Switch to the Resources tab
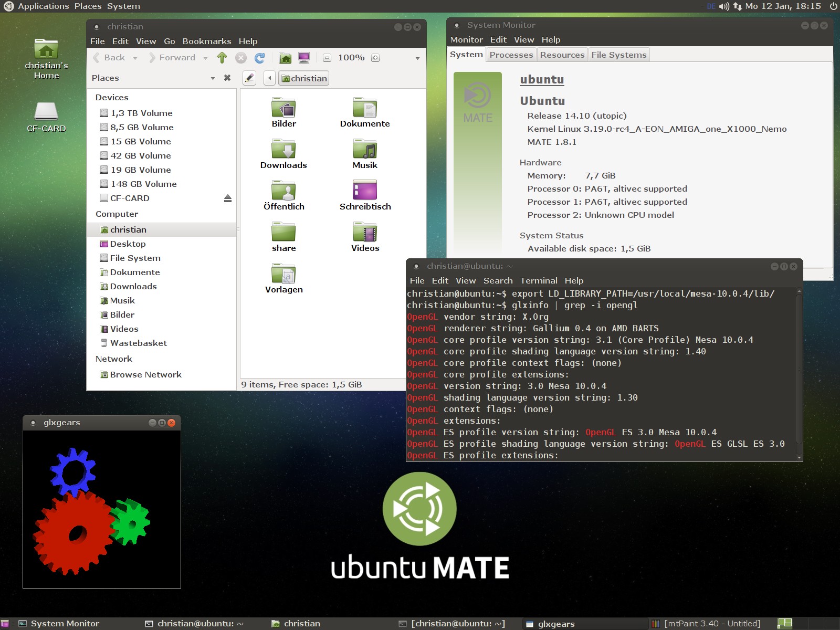 [x=562, y=55]
